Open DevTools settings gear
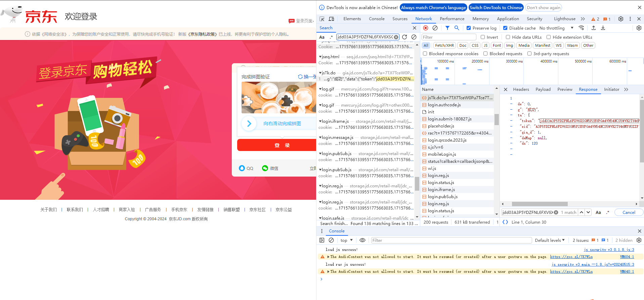This screenshot has width=644, height=300. pos(621,19)
